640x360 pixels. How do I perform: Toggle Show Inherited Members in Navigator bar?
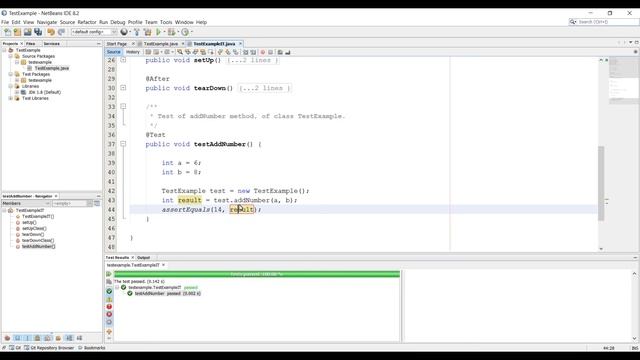[x=7, y=338]
